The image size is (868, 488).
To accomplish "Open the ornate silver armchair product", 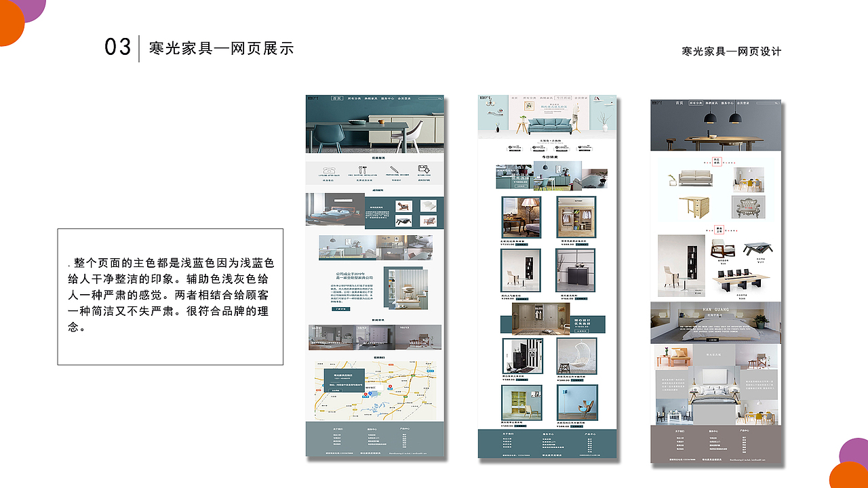I will click(x=749, y=207).
